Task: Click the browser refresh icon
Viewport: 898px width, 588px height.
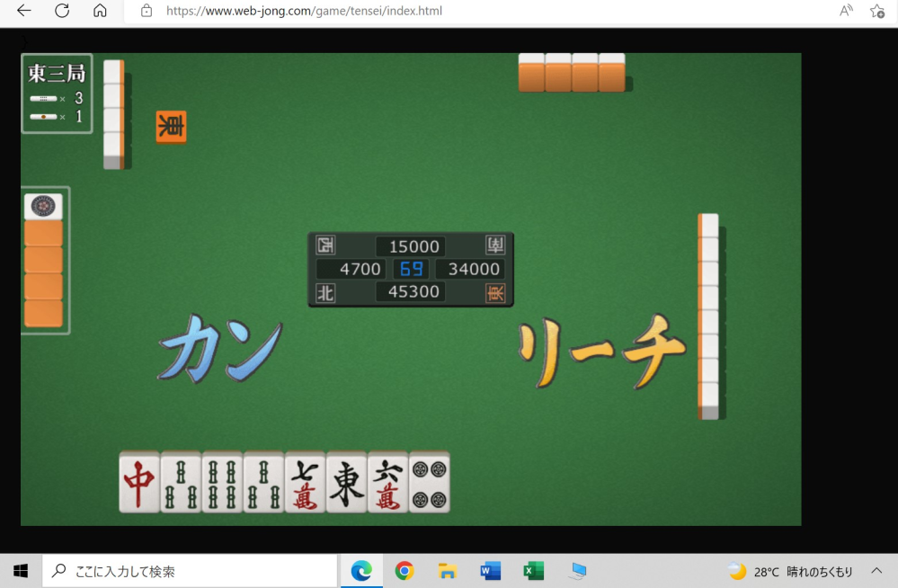Action: tap(61, 11)
